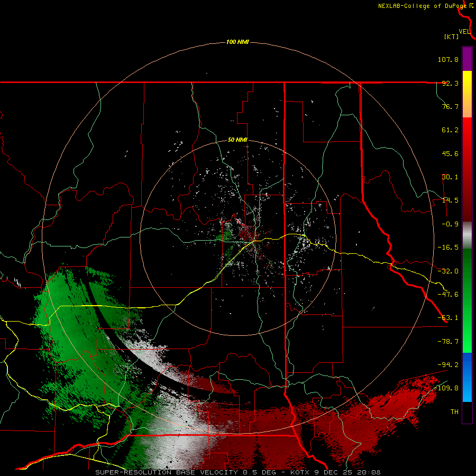Click the 107.8 velocity scale value
Viewport: 476px width, 476px height.
[448, 59]
